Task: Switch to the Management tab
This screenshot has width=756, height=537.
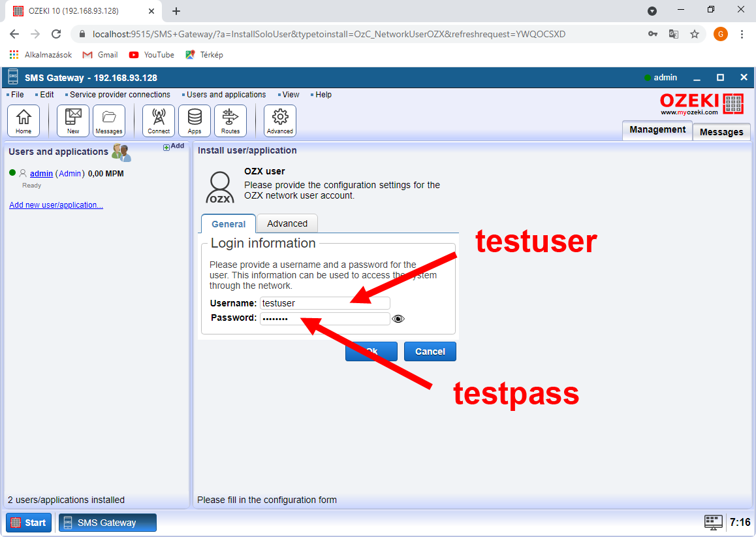Action: point(657,130)
